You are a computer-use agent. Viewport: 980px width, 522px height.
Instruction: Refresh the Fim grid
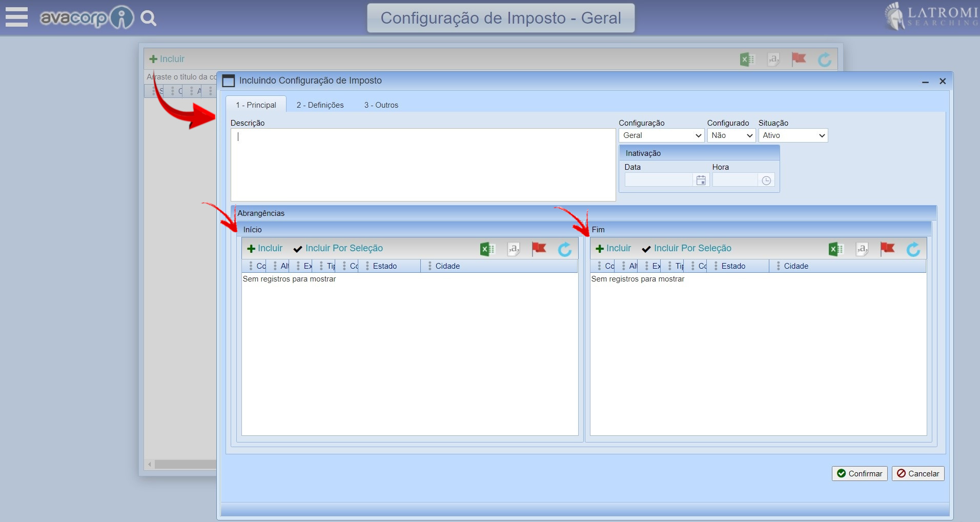[x=913, y=249]
